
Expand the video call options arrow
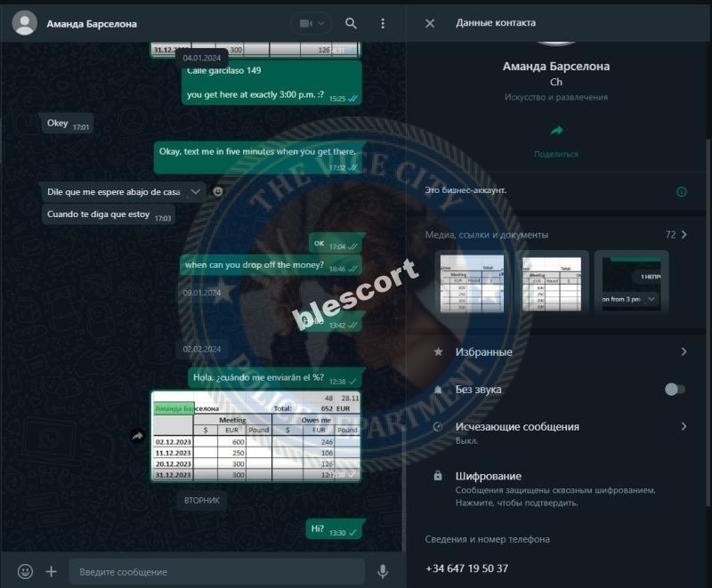tap(321, 23)
